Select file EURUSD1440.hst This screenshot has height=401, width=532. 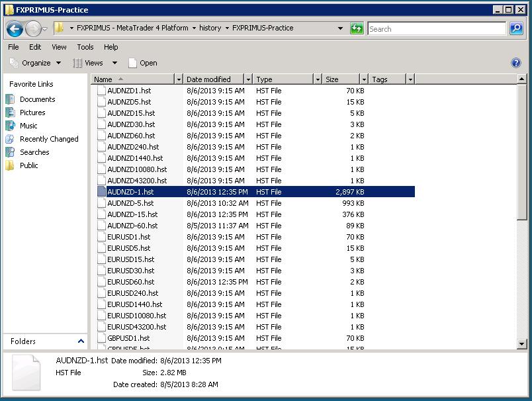[135, 304]
